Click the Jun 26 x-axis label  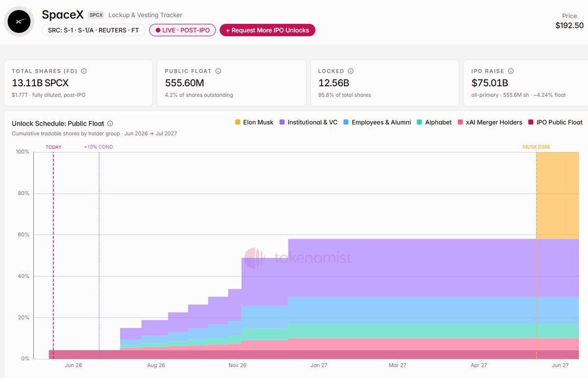point(73,365)
